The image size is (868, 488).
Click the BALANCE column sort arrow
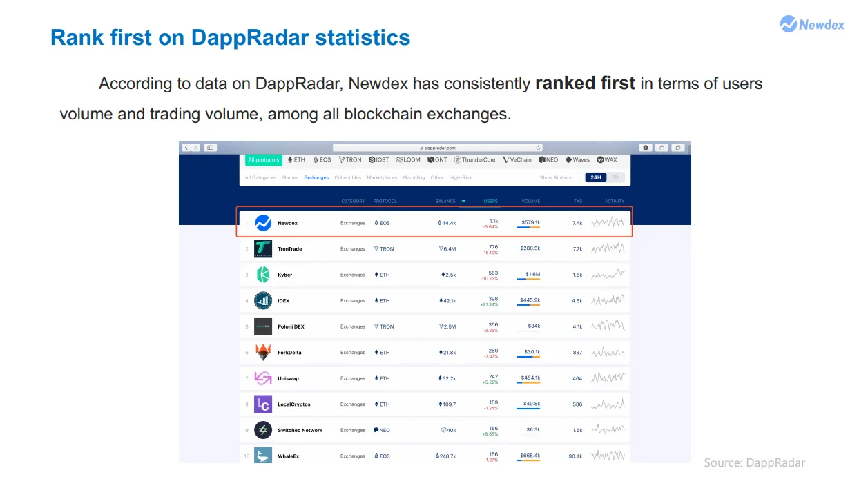(463, 202)
